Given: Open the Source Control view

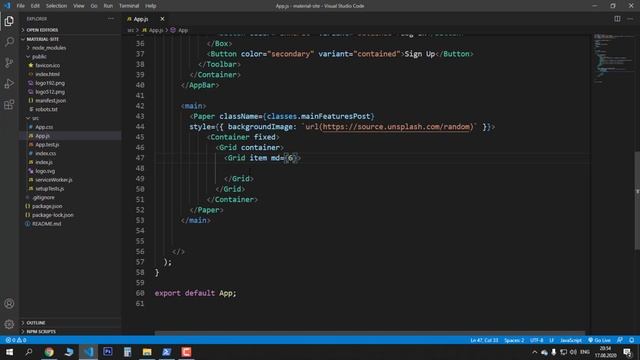Looking at the screenshot, I should coord(9,62).
